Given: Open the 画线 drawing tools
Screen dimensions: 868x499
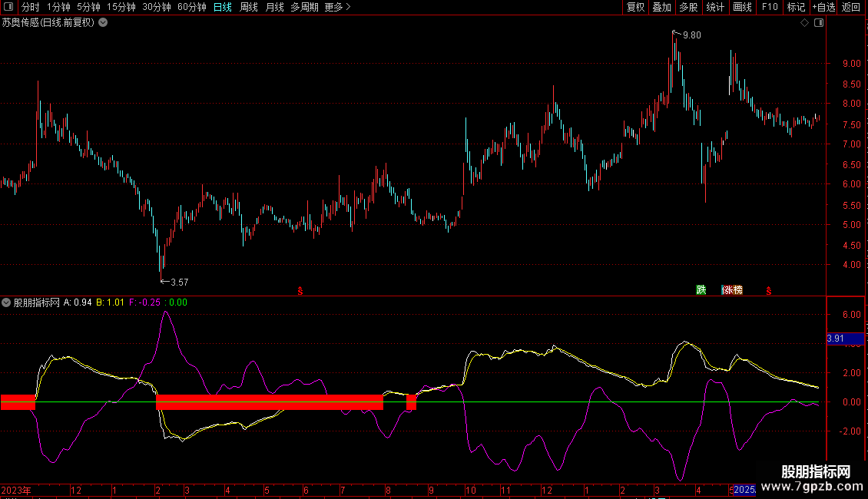Looking at the screenshot, I should pos(742,7).
